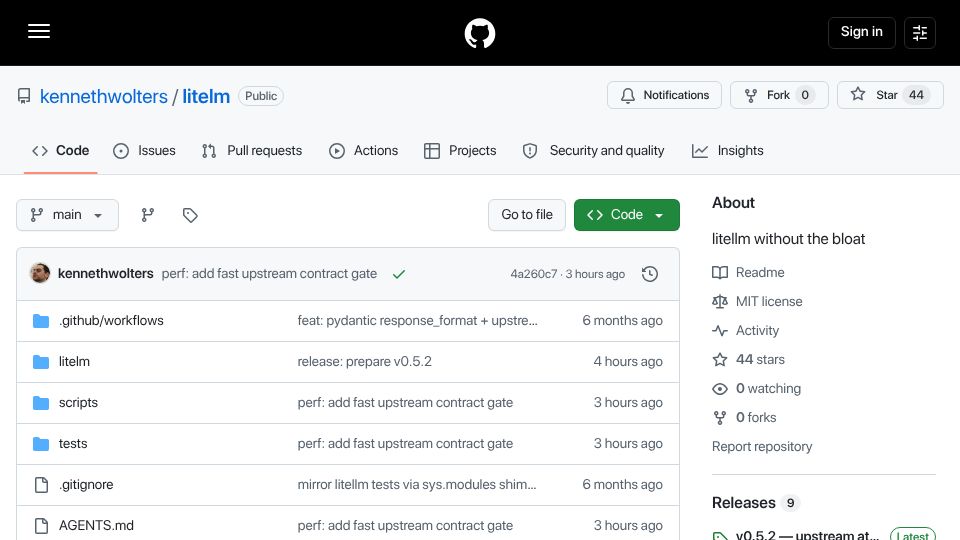960x540 pixels.
Task: Click the fork count badge 0
Action: coord(805,95)
